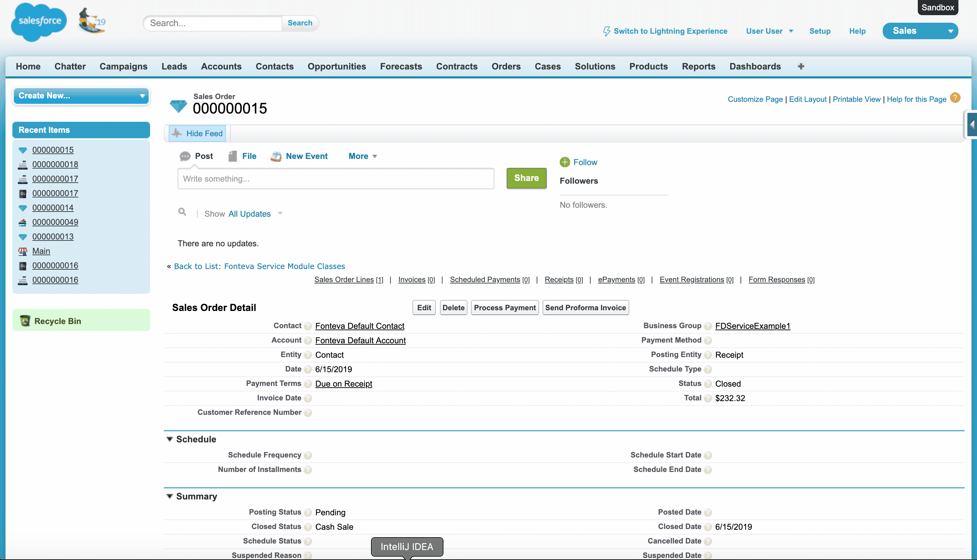Click the Write something post field
The height and width of the screenshot is (560, 977).
pos(336,179)
